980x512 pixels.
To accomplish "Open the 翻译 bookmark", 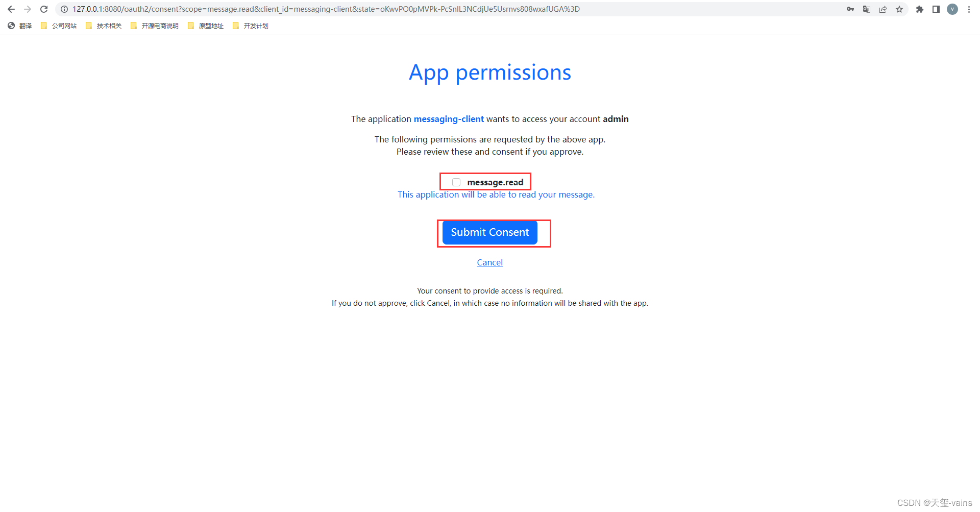I will (20, 26).
